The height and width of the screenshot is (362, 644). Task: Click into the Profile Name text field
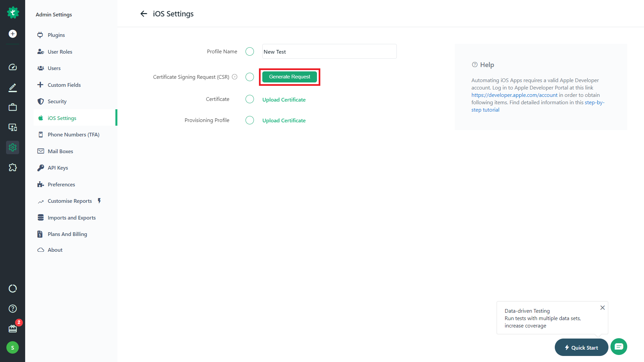(x=329, y=52)
